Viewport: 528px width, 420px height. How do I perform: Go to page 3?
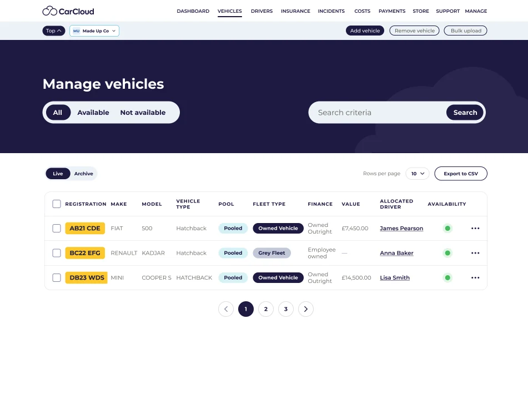coord(286,309)
